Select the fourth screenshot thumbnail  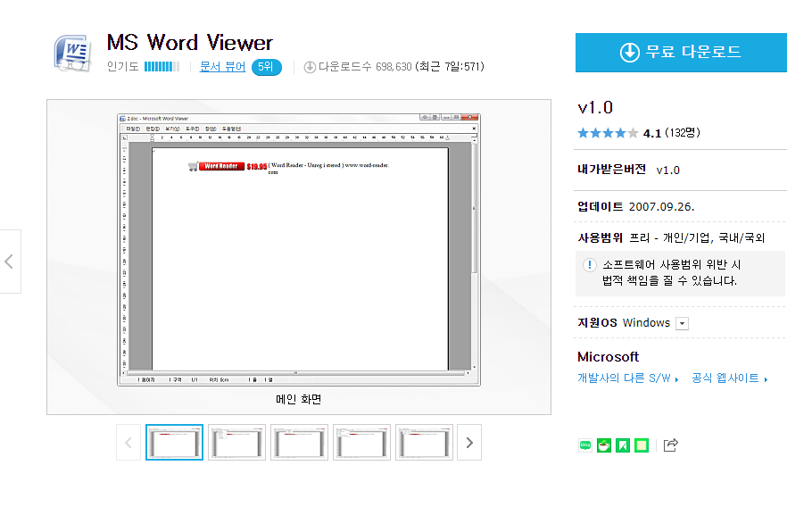click(x=361, y=442)
